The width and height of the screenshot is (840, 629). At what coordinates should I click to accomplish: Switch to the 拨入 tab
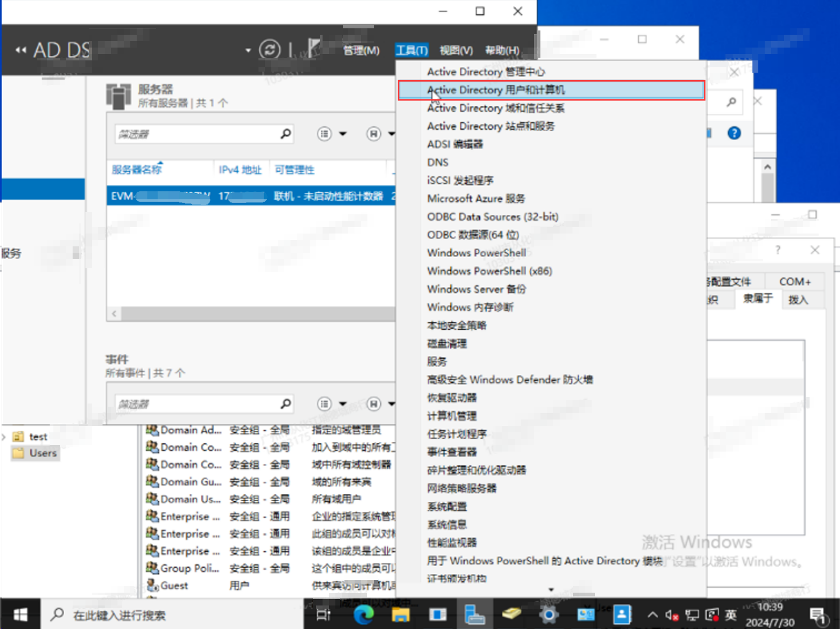798,299
